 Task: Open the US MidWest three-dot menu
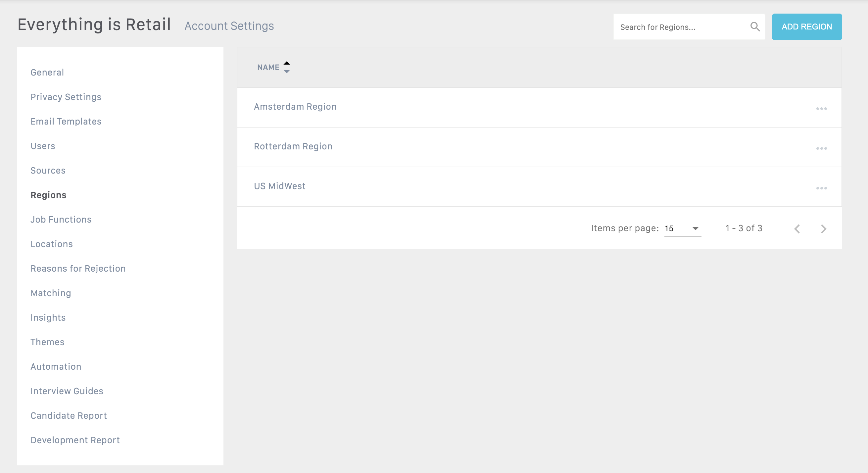click(821, 188)
